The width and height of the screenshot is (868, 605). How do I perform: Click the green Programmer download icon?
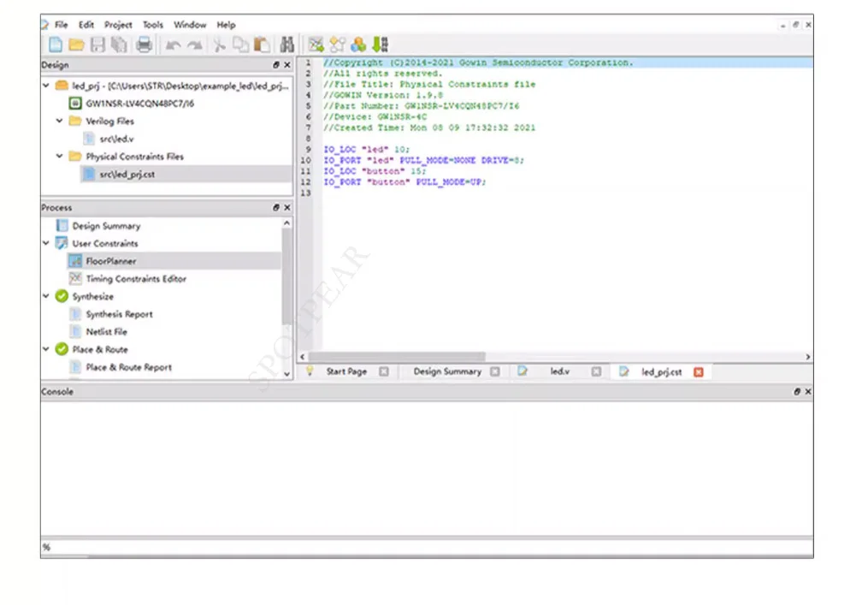click(x=381, y=44)
